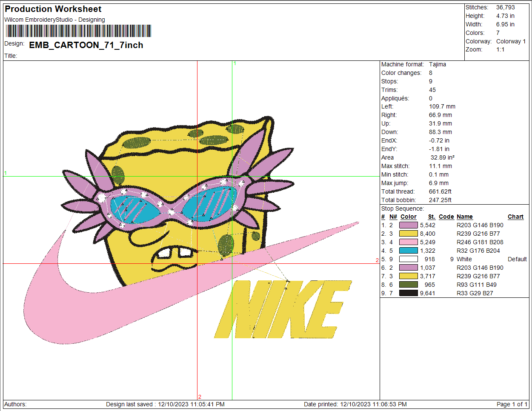Screen dimensions: 532x411
Task: Click the Code column header
Action: coord(446,217)
